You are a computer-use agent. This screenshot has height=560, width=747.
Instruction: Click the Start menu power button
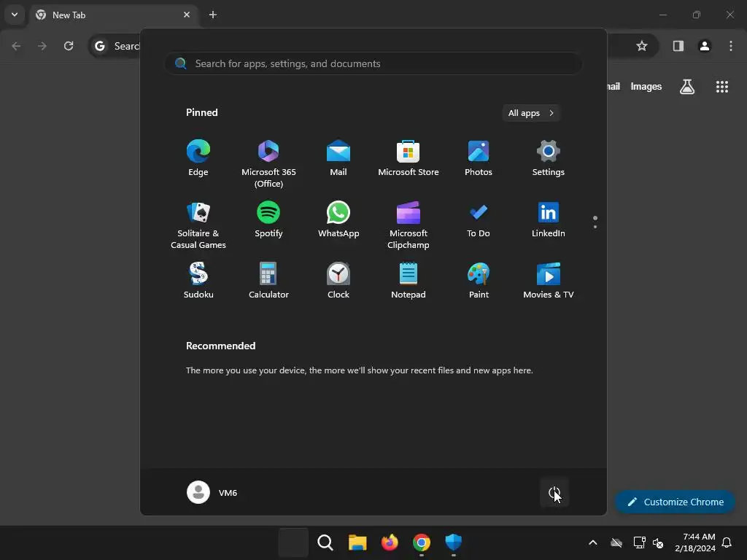[x=554, y=493]
